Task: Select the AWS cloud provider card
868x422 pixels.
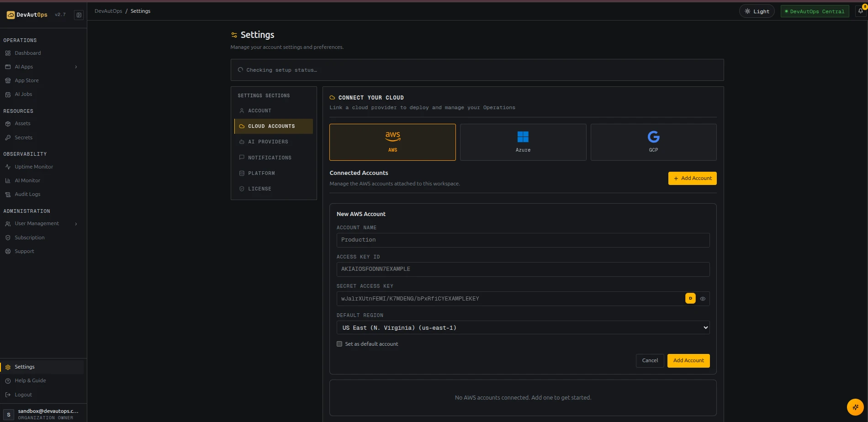Action: tap(392, 142)
